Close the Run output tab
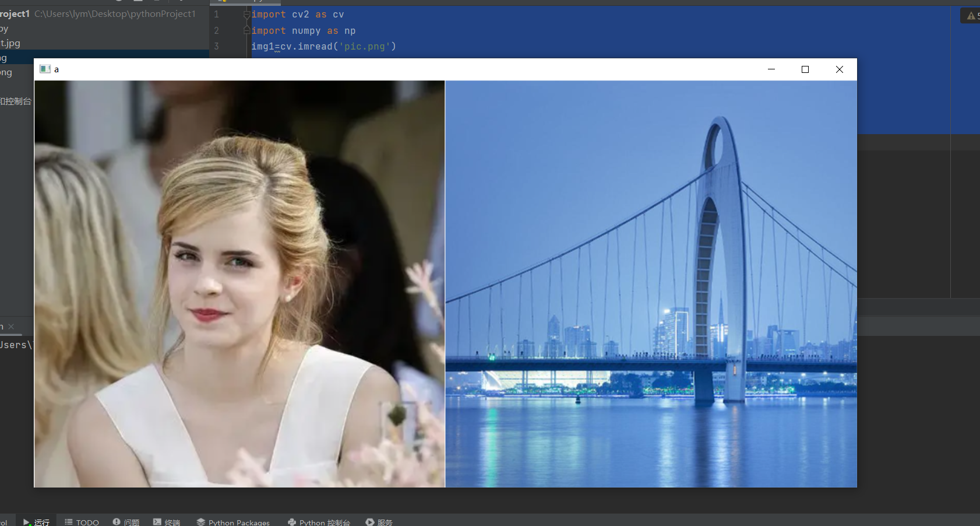 pos(11,327)
